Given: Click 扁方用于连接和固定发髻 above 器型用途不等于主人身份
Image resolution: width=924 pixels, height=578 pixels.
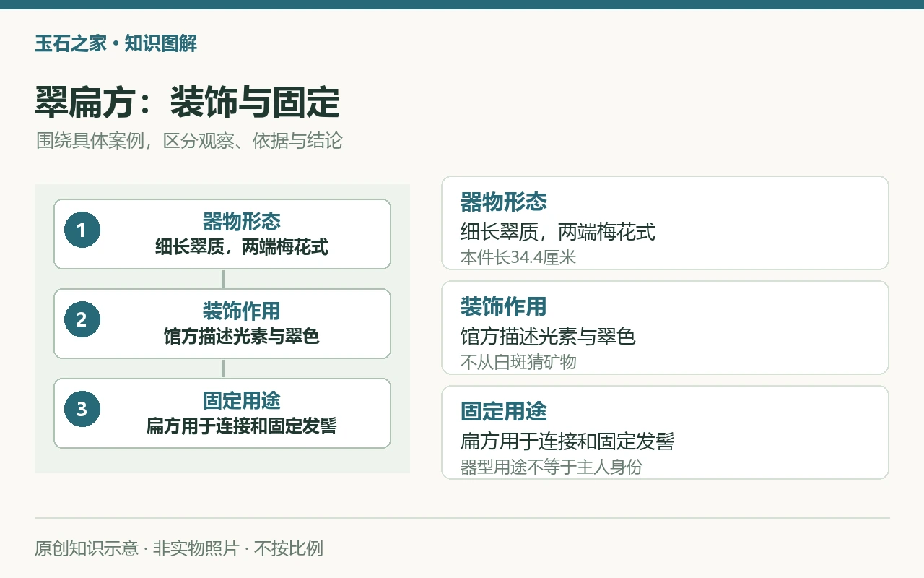Looking at the screenshot, I should pyautogui.click(x=567, y=441).
